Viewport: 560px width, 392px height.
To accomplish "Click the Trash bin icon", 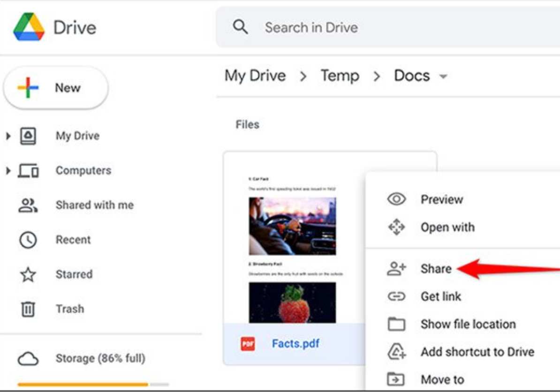I will pyautogui.click(x=28, y=309).
